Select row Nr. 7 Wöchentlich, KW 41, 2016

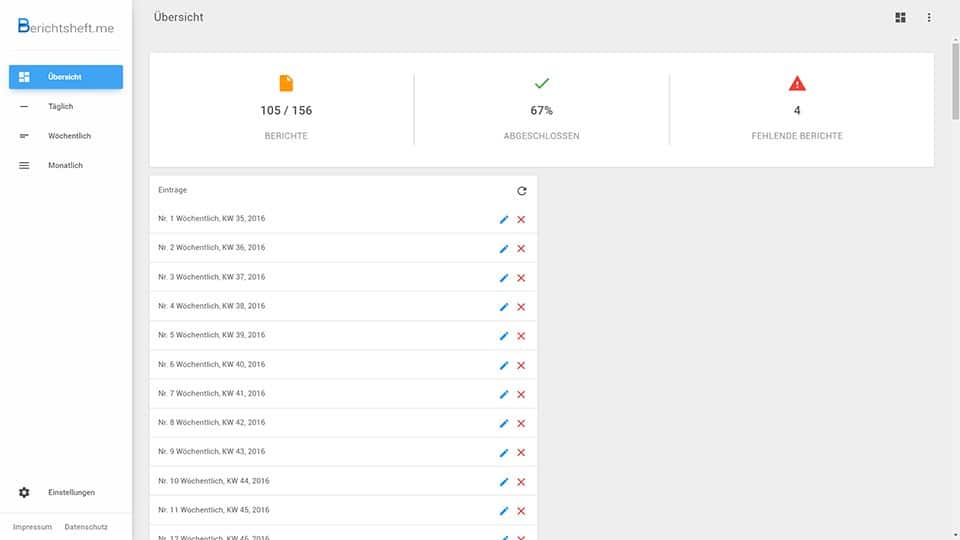pyautogui.click(x=343, y=394)
